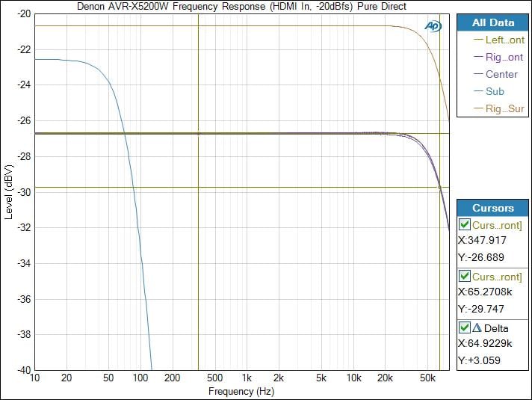Select the Right Surround legend entry
This screenshot has width=532, height=400.
[499, 108]
